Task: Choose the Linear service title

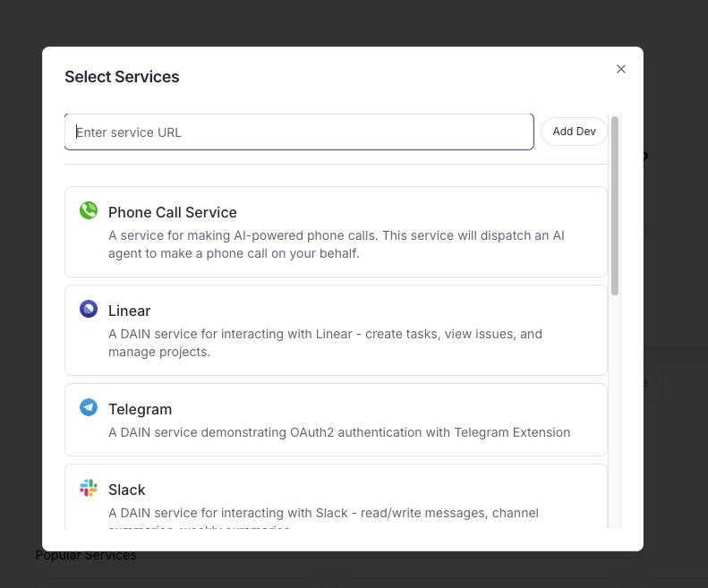Action: (129, 311)
